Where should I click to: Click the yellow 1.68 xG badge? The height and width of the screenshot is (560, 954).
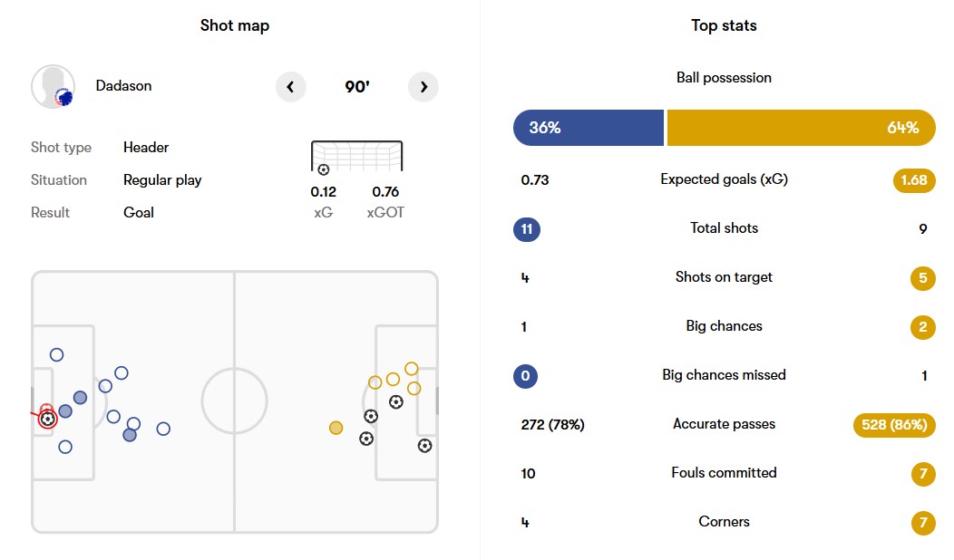pyautogui.click(x=913, y=179)
